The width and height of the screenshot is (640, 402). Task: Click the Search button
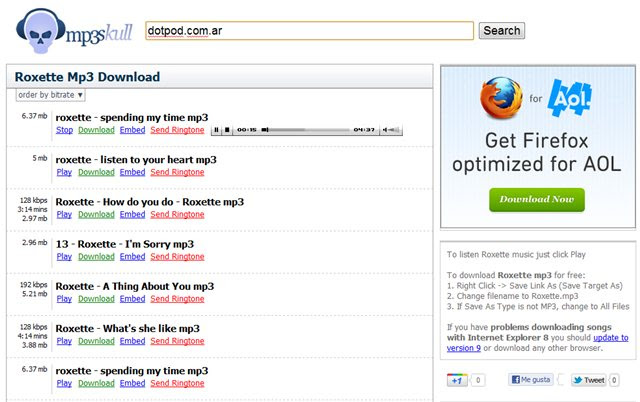(502, 31)
